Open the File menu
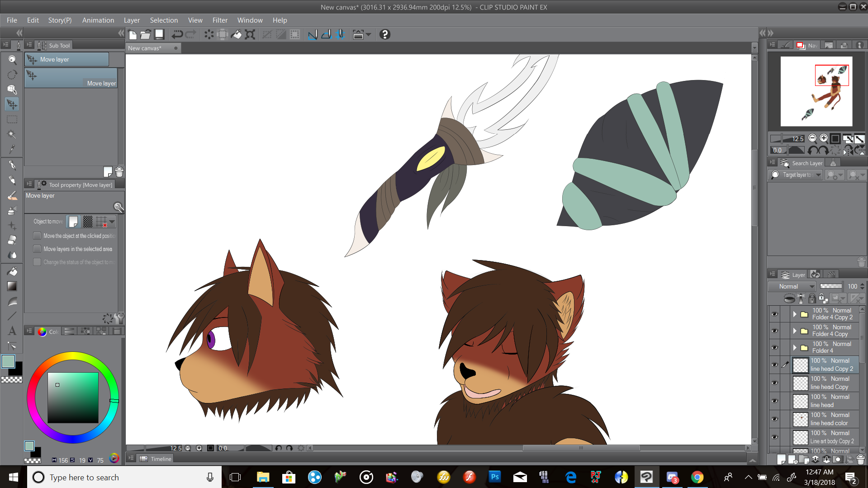Image resolution: width=868 pixels, height=488 pixels. (x=12, y=20)
